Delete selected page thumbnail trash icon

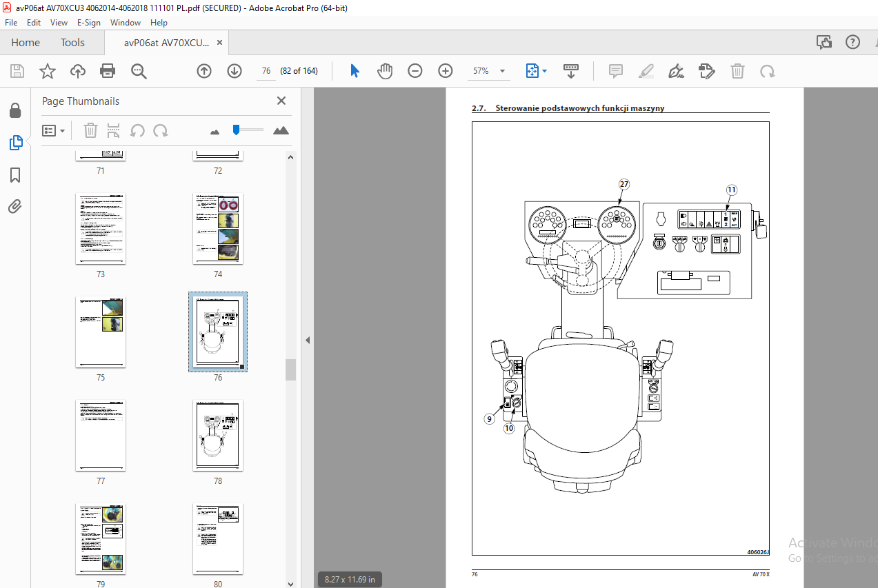click(90, 130)
